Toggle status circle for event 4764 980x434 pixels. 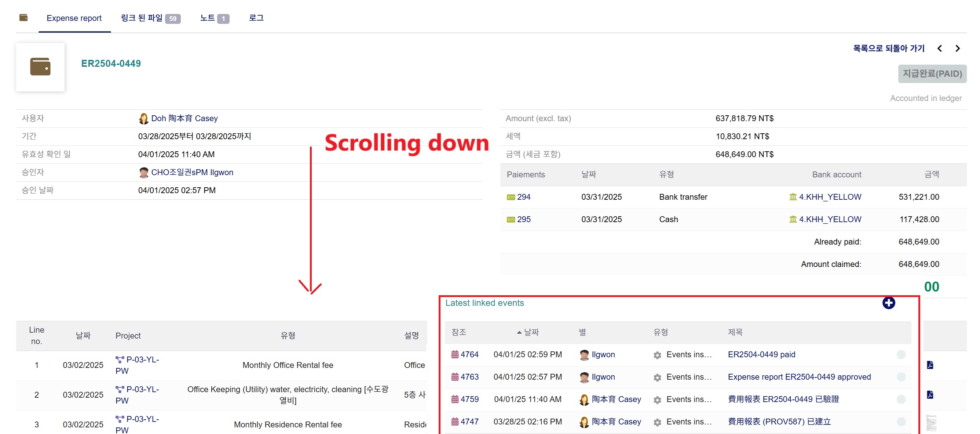900,354
